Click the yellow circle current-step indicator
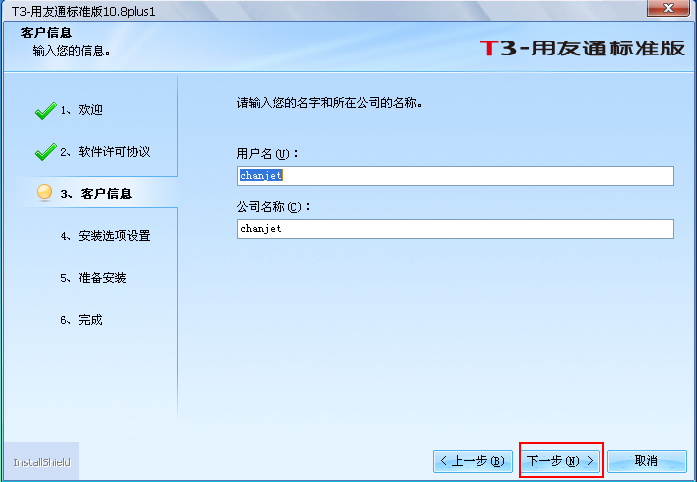Image resolution: width=697 pixels, height=482 pixels. click(44, 193)
